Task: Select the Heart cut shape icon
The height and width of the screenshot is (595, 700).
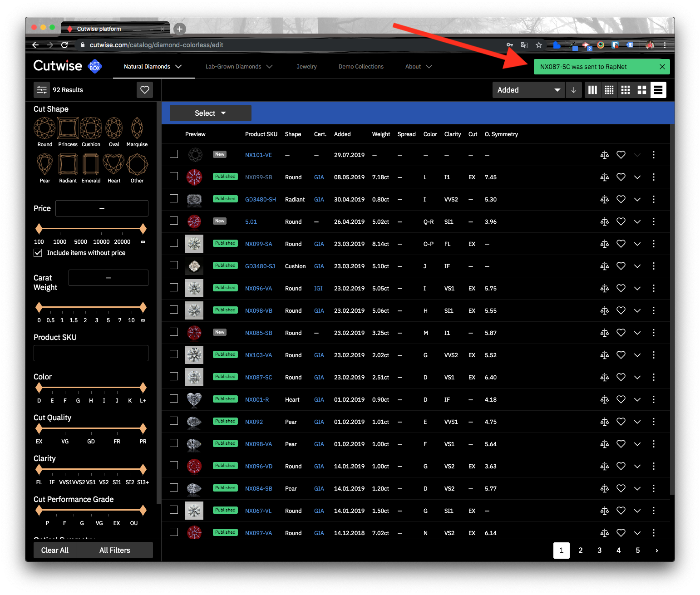Action: tap(114, 164)
